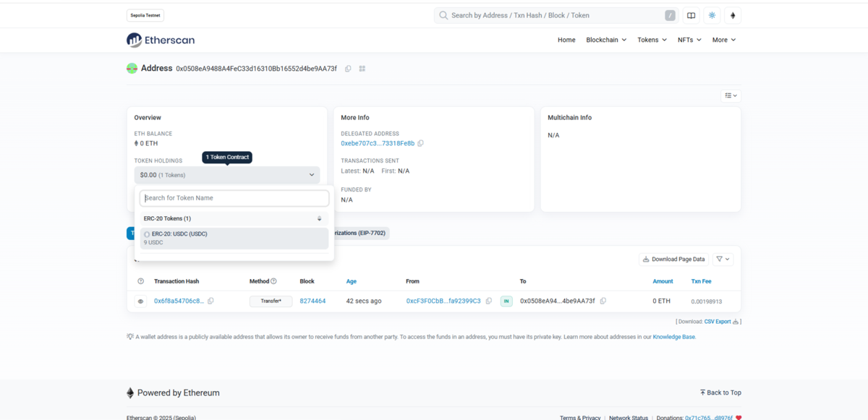
Task: Open the Knowledge Base link
Action: pos(674,337)
